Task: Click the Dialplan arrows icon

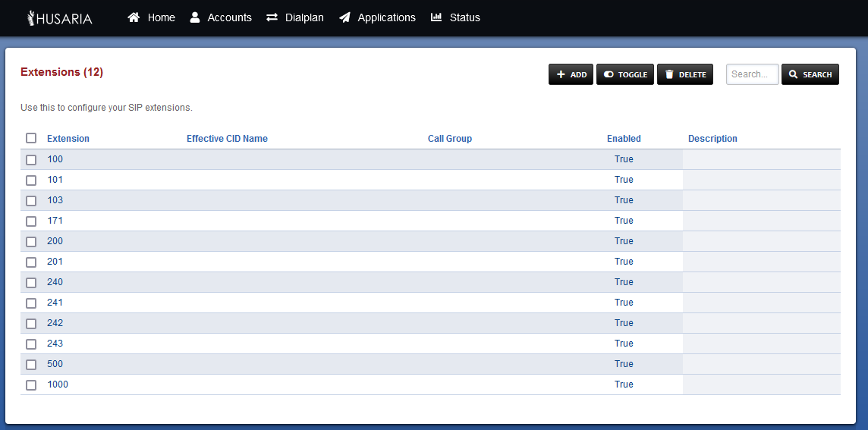Action: 272,17
